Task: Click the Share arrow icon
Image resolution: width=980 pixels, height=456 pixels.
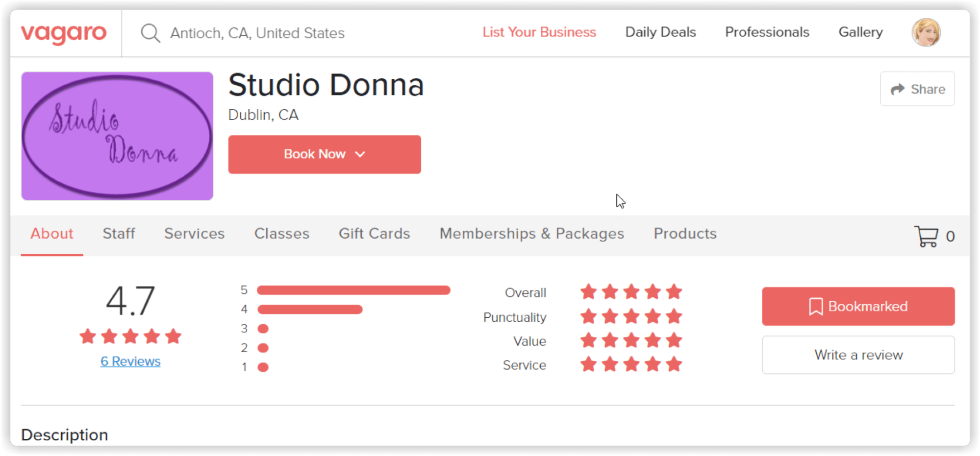Action: coord(898,89)
